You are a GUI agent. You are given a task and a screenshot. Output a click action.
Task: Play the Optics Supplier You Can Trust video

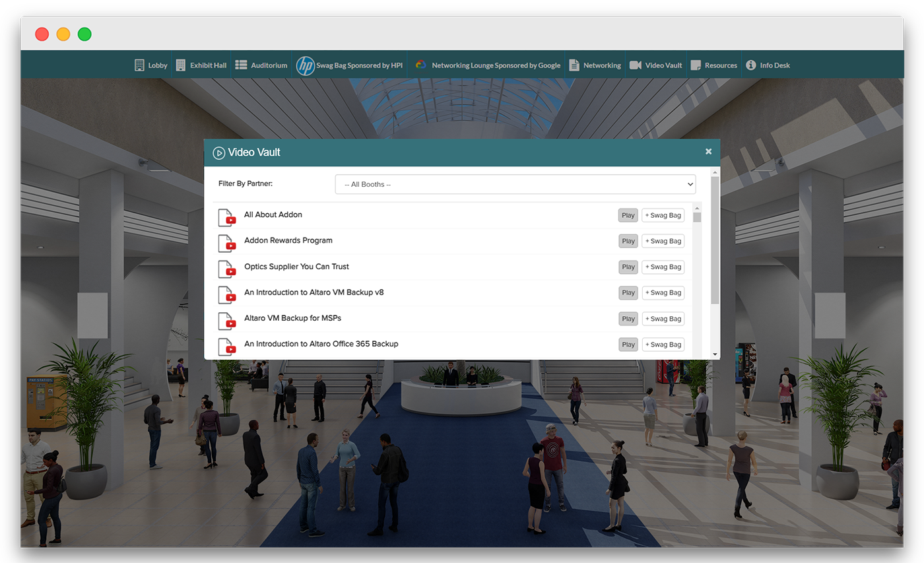tap(628, 267)
